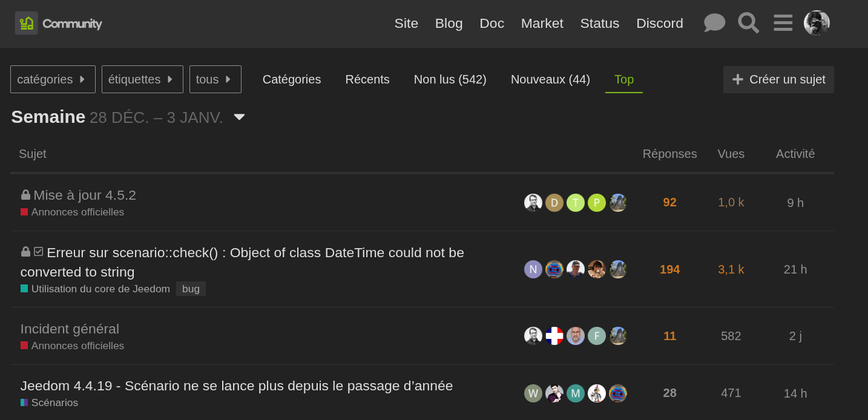Switch to the Récents tab
Viewport: 868px width, 420px height.
pos(367,79)
